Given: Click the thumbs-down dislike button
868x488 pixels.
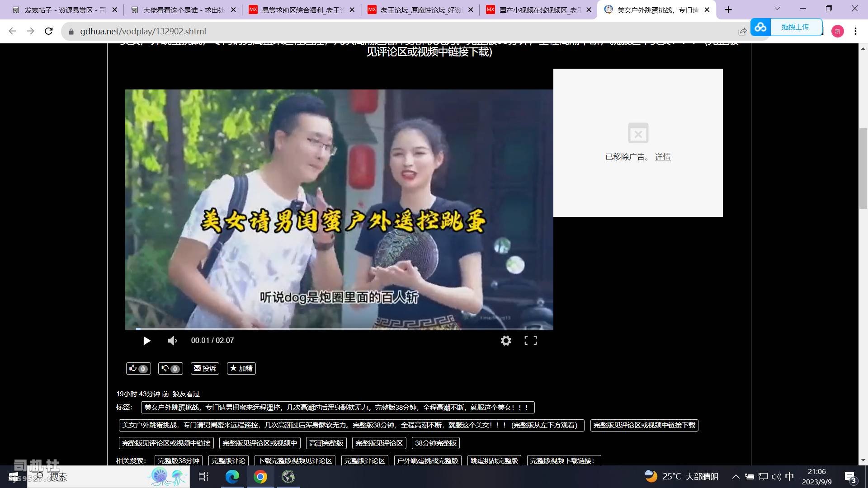Looking at the screenshot, I should coord(170,369).
